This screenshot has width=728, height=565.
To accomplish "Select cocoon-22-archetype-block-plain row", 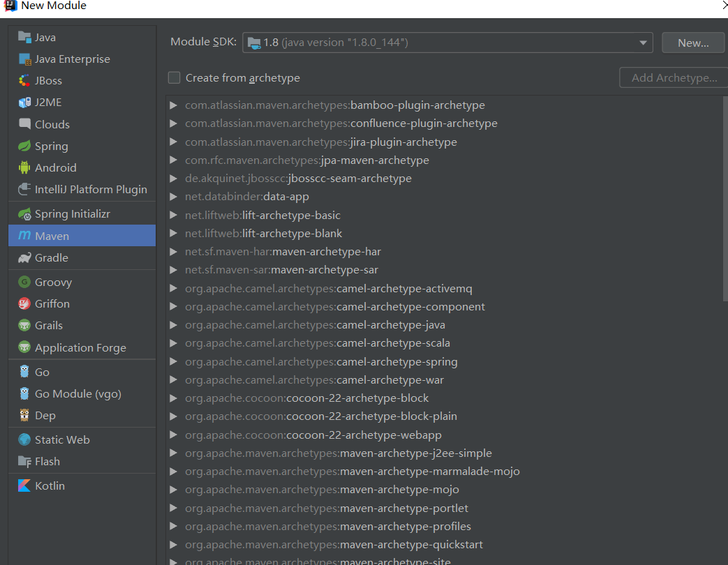I will click(x=321, y=416).
